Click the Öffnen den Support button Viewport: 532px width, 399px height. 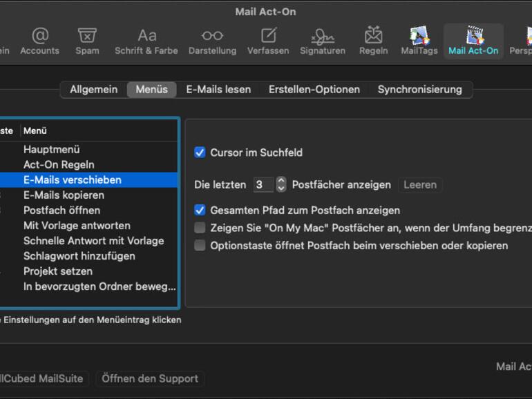tap(150, 378)
